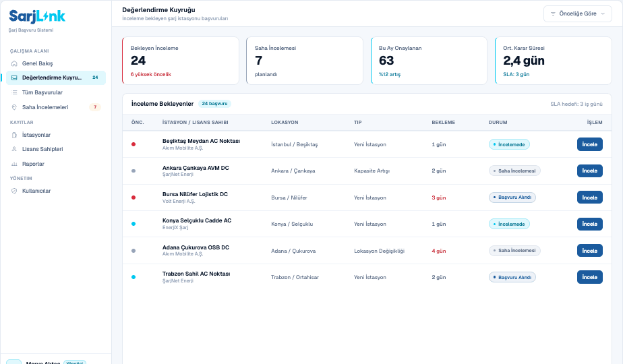The width and height of the screenshot is (623, 364).
Task: Click the Kullanıcılar shield icon
Action: pos(14,191)
